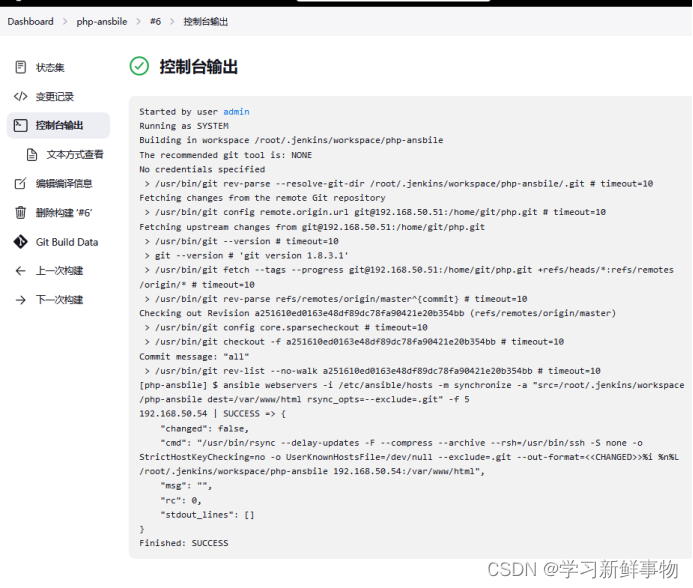The height and width of the screenshot is (588, 693).
Task: Click the '[php-ansbile] $ ansible webservers' command line
Action: [x=411, y=392]
